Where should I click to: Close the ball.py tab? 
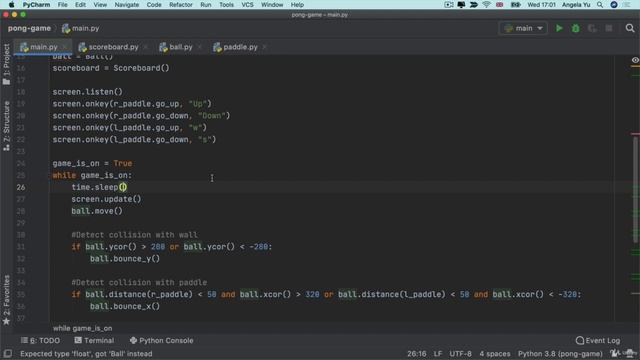tap(200, 47)
